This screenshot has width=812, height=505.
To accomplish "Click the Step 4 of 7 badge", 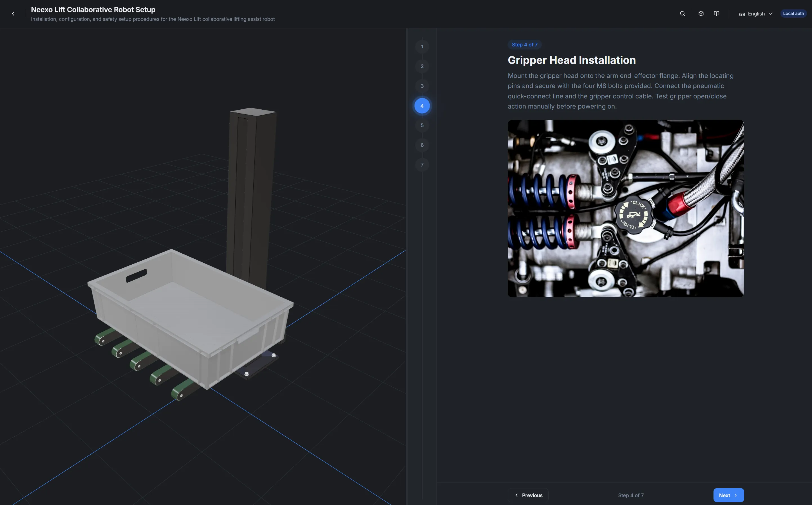I will click(x=524, y=44).
